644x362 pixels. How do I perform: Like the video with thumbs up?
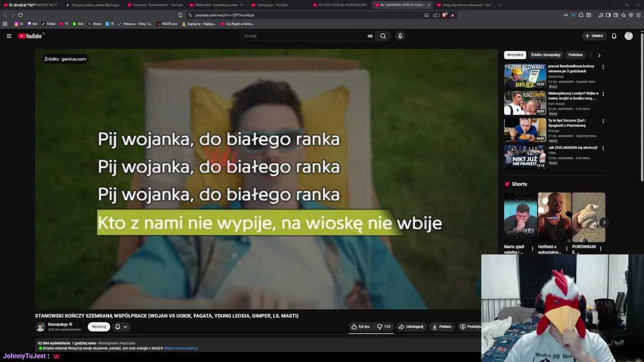pos(361,327)
